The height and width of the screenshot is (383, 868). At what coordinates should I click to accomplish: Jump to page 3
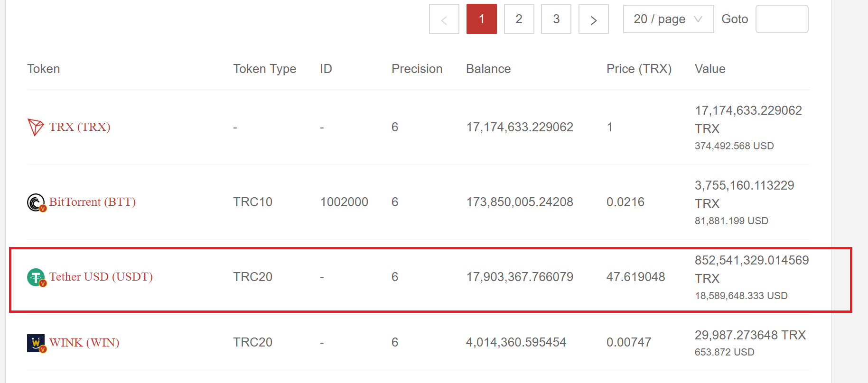(556, 19)
